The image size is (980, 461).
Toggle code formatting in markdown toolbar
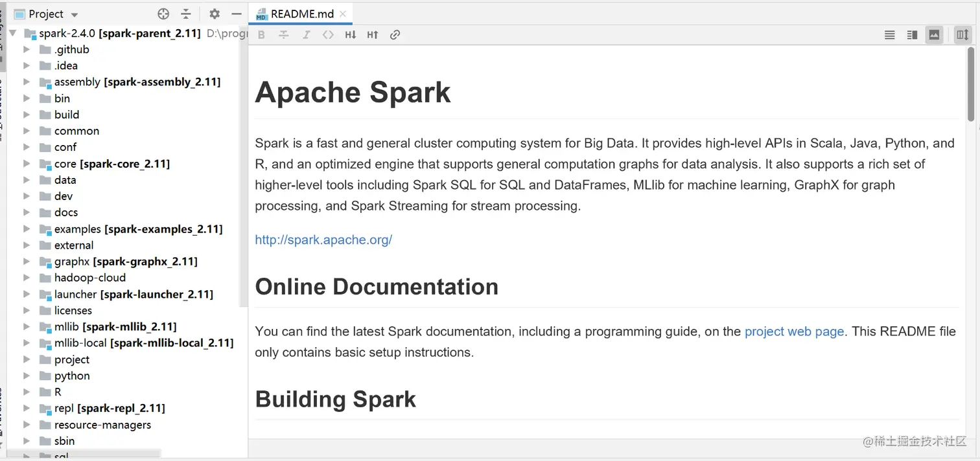point(328,35)
